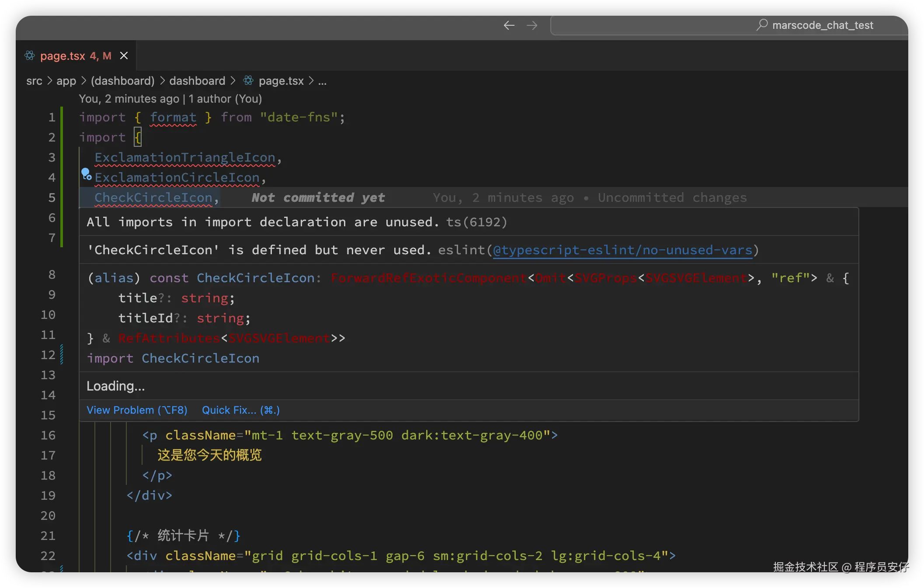Click the React icon on page.tsx tab
The image size is (924, 588).
click(30, 55)
